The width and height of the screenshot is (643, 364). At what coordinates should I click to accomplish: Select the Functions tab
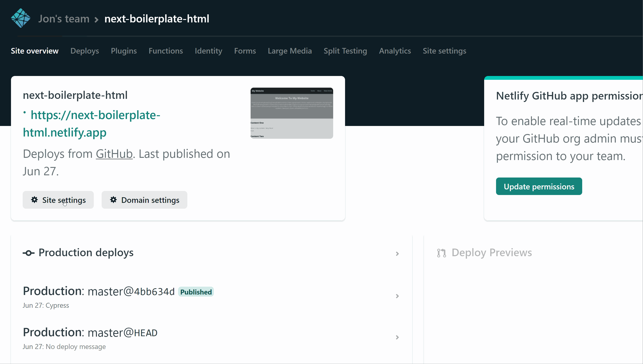(x=166, y=51)
